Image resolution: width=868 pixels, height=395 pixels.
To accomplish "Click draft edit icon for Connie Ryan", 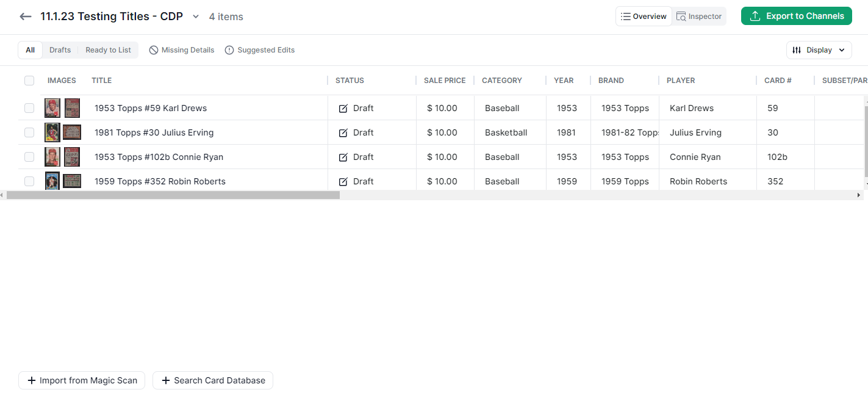I will 343,157.
